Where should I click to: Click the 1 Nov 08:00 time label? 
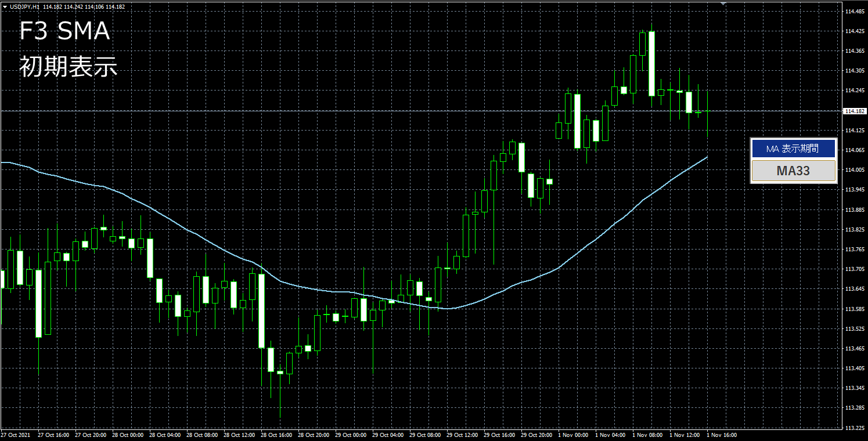(647, 435)
